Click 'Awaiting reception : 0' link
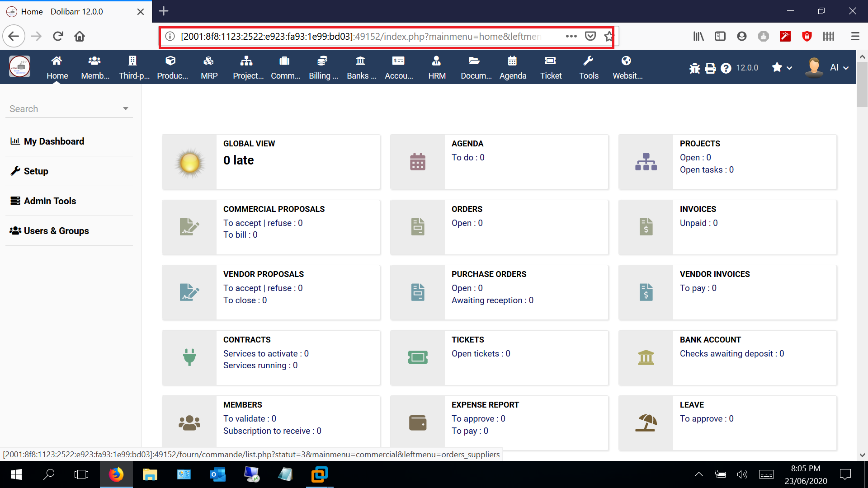This screenshot has height=488, width=868. pyautogui.click(x=492, y=300)
